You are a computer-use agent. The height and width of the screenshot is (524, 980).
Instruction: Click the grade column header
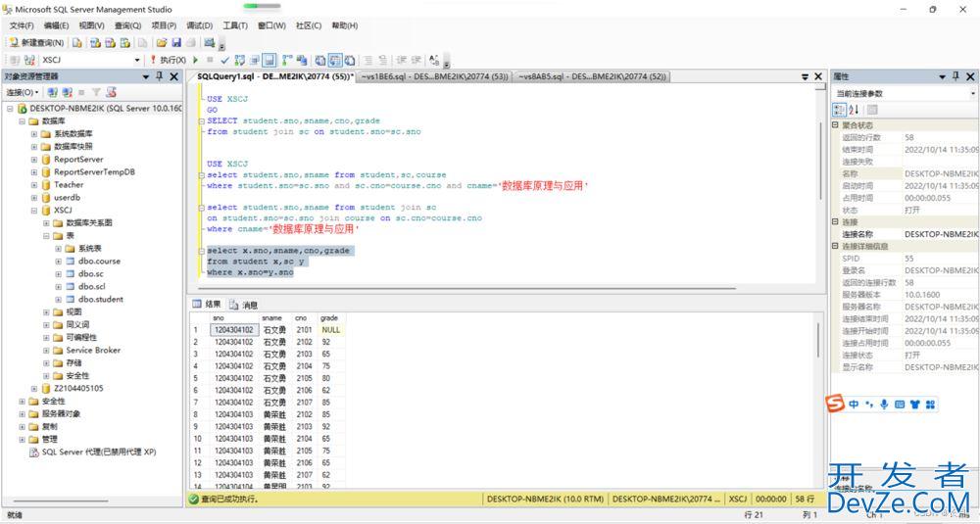pos(329,318)
